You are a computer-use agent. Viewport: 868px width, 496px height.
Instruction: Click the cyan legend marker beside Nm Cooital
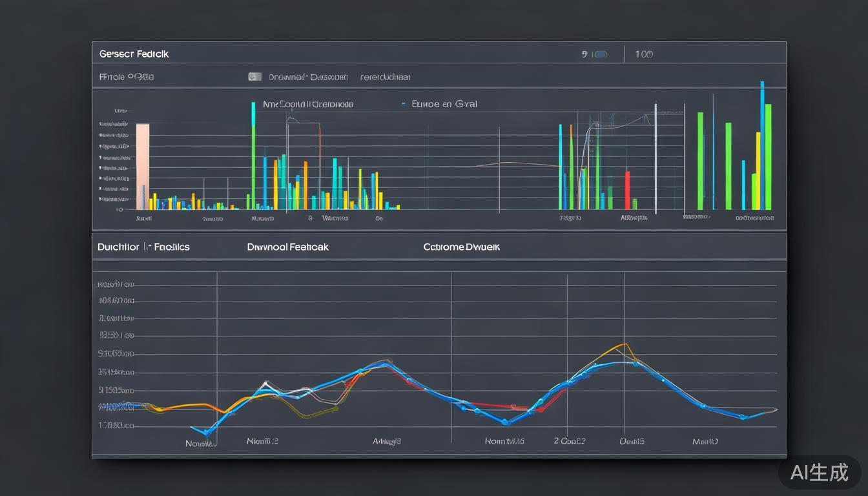253,104
